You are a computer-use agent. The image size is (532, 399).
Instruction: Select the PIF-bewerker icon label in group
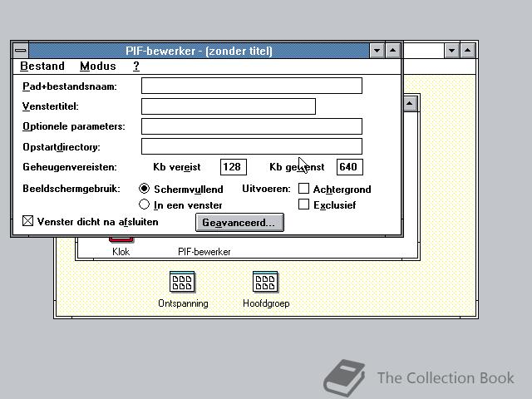pos(204,252)
